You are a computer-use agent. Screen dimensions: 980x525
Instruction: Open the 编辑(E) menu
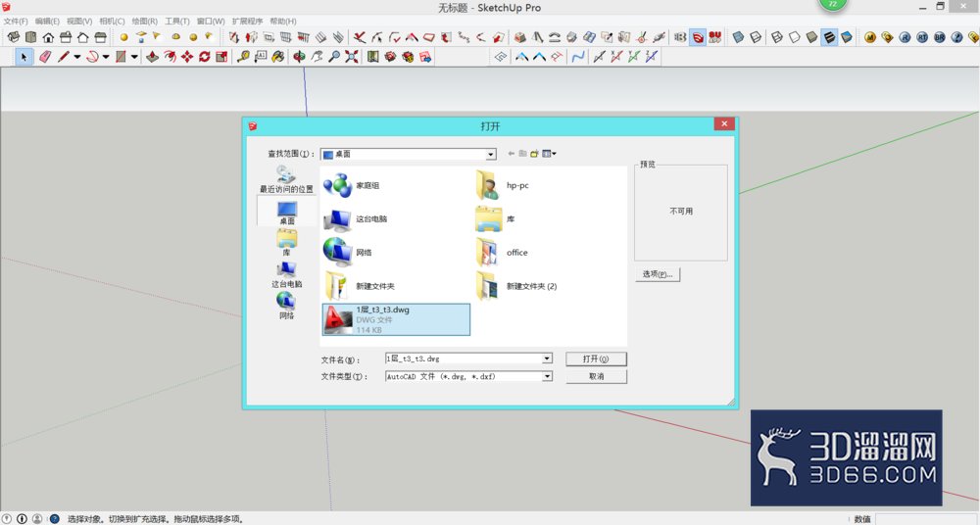(x=47, y=21)
